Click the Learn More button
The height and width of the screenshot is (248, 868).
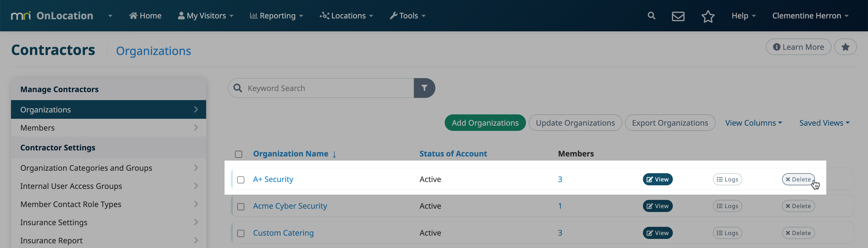[798, 47]
